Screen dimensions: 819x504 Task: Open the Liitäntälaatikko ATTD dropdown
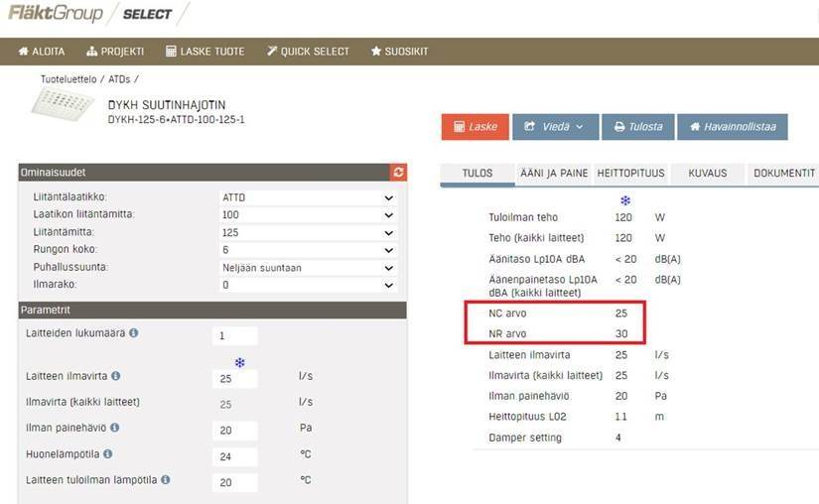point(307,197)
